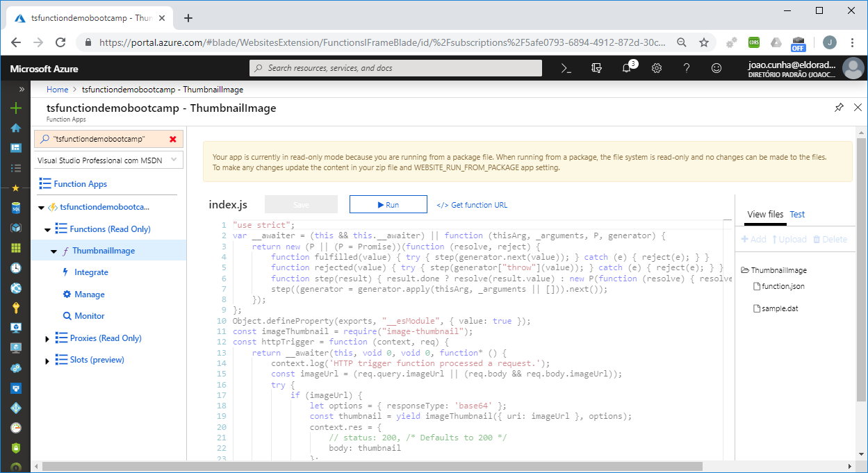
Task: Go to Azure Home from sidebar icon
Action: (x=15, y=128)
